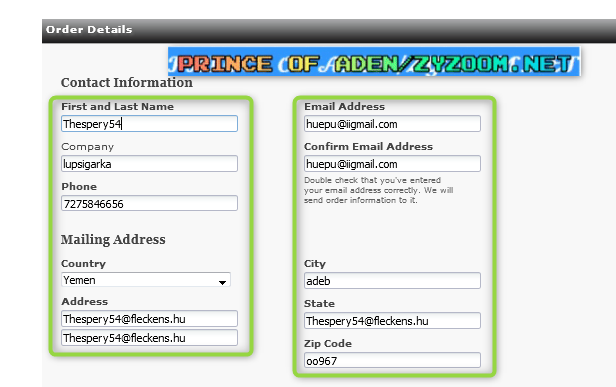Image resolution: width=616 pixels, height=387 pixels.
Task: Click the Confirm Email Address label
Action: click(x=368, y=146)
